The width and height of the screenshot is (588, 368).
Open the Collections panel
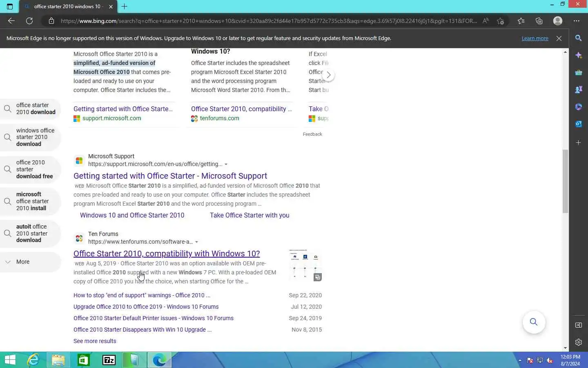coord(539,21)
